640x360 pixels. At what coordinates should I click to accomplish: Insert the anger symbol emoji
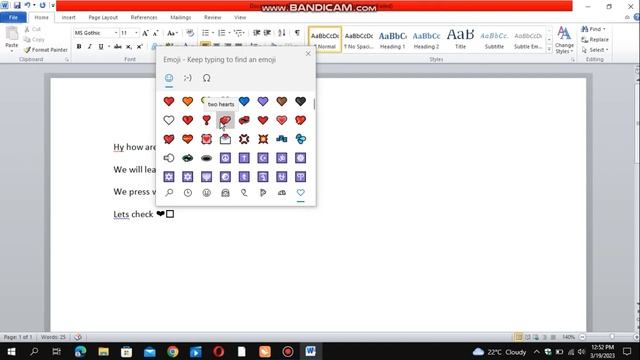point(244,139)
